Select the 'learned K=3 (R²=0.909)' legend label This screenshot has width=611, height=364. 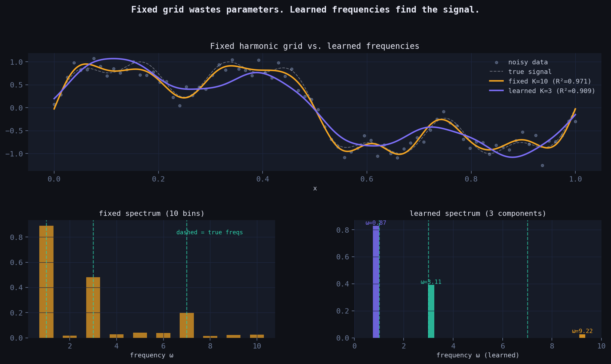coord(552,91)
